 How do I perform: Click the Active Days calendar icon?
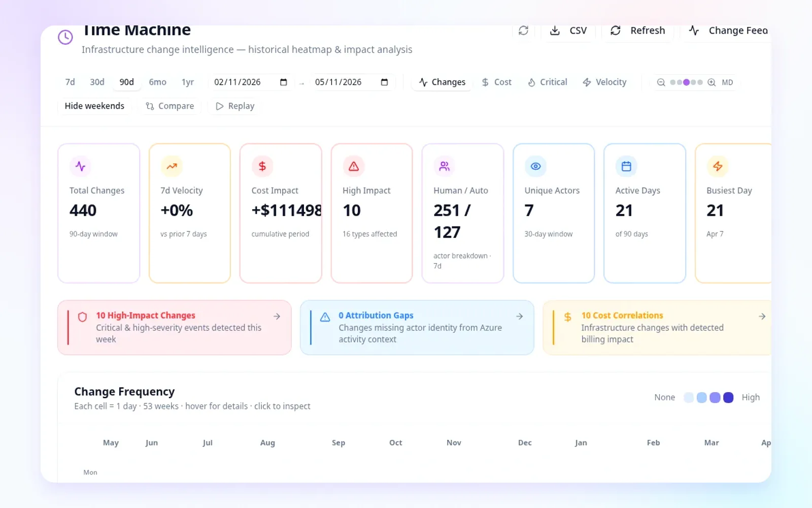pos(626,166)
